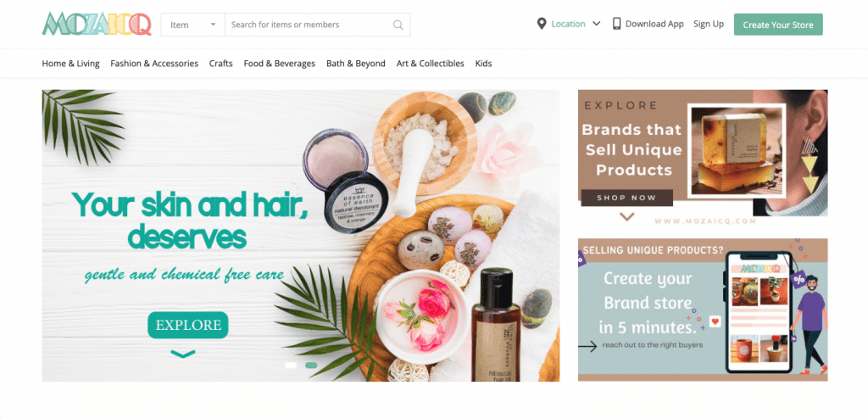
Task: Click the Create Your Store button
Action: [x=778, y=25]
